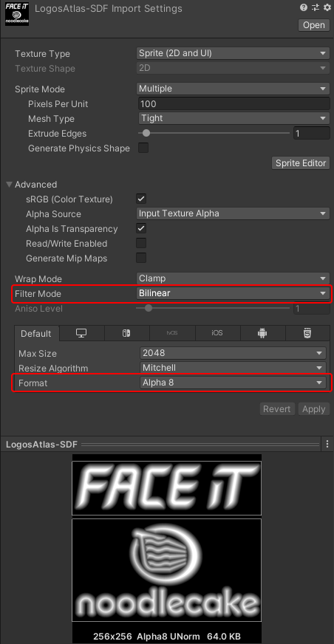The height and width of the screenshot is (644, 334).
Task: Open the inspector gear settings menu
Action: (327, 7)
